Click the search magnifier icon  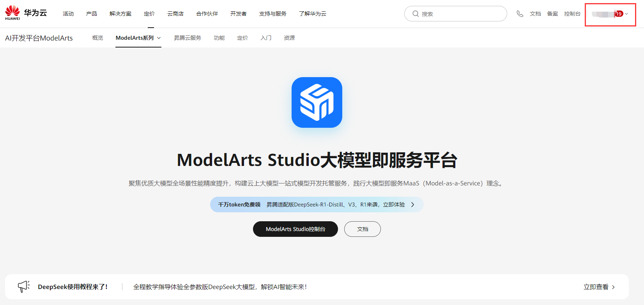coord(416,14)
